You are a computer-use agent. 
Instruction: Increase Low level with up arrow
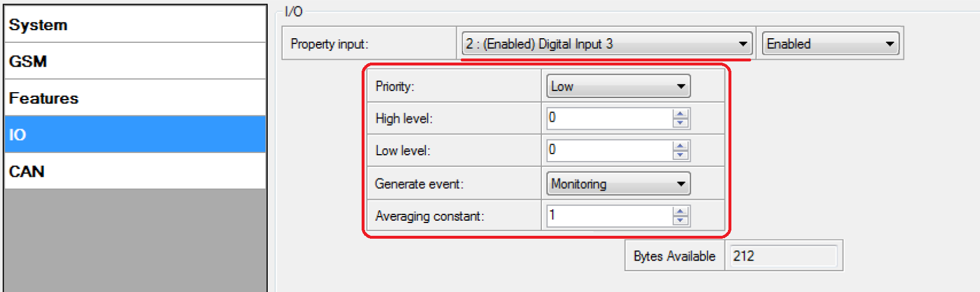pyautogui.click(x=680, y=147)
